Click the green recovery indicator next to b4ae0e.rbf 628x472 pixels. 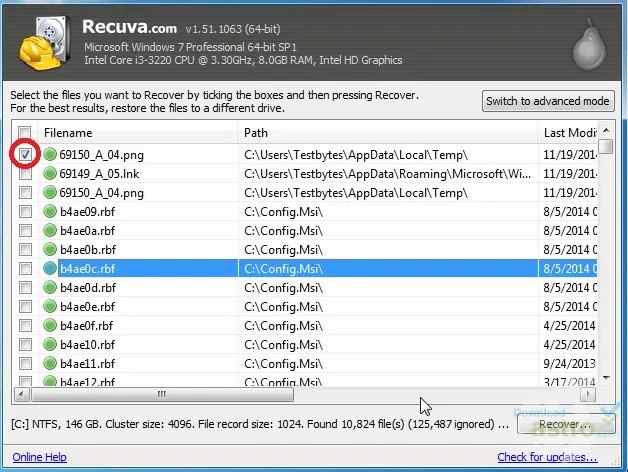pyautogui.click(x=50, y=306)
